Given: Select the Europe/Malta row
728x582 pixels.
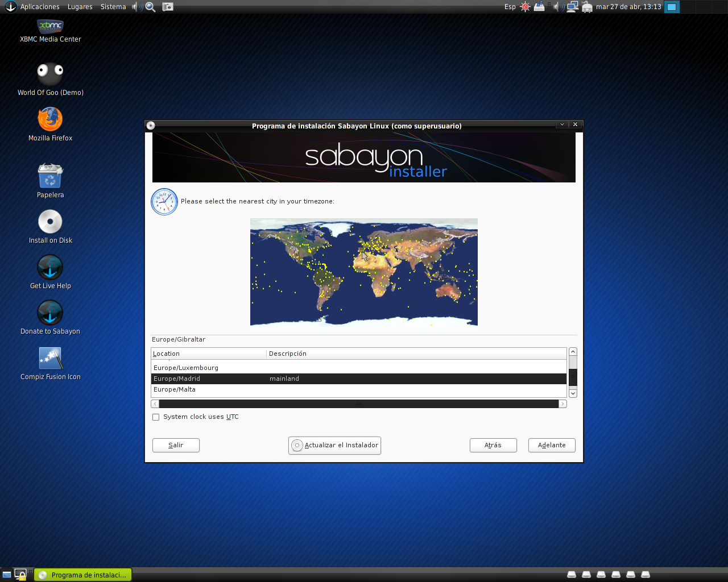Looking at the screenshot, I should click(359, 389).
